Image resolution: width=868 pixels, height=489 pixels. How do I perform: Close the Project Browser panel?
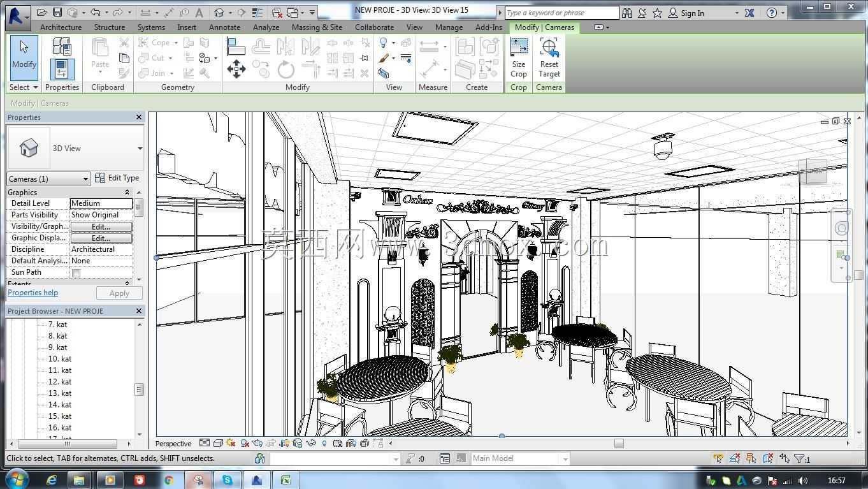tap(139, 310)
